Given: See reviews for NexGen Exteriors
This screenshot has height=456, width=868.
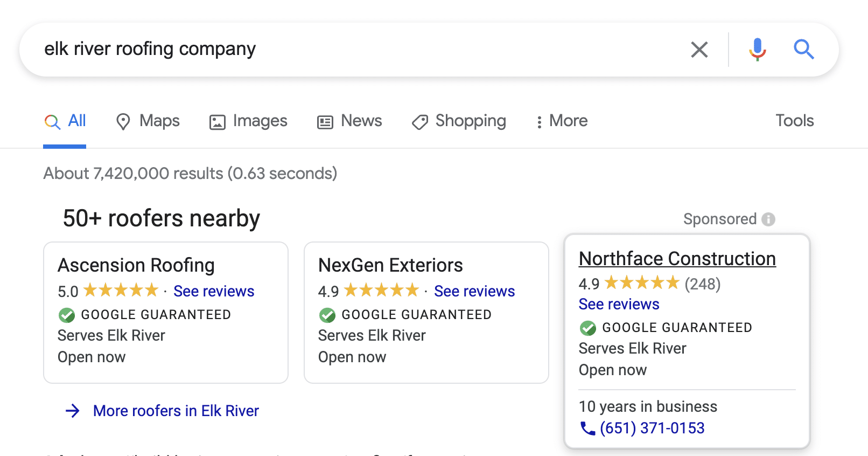Looking at the screenshot, I should (x=474, y=291).
